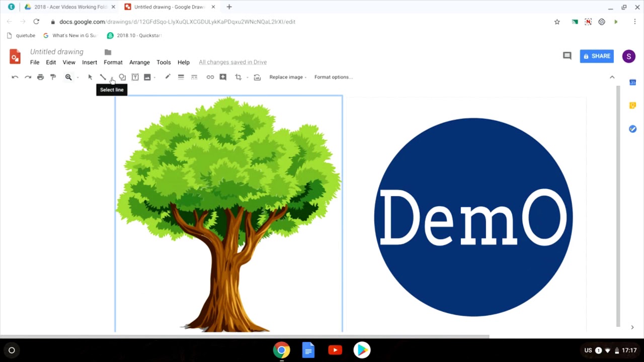This screenshot has height=362, width=644.
Task: Choose the Select arrow cursor tool
Action: click(x=90, y=77)
